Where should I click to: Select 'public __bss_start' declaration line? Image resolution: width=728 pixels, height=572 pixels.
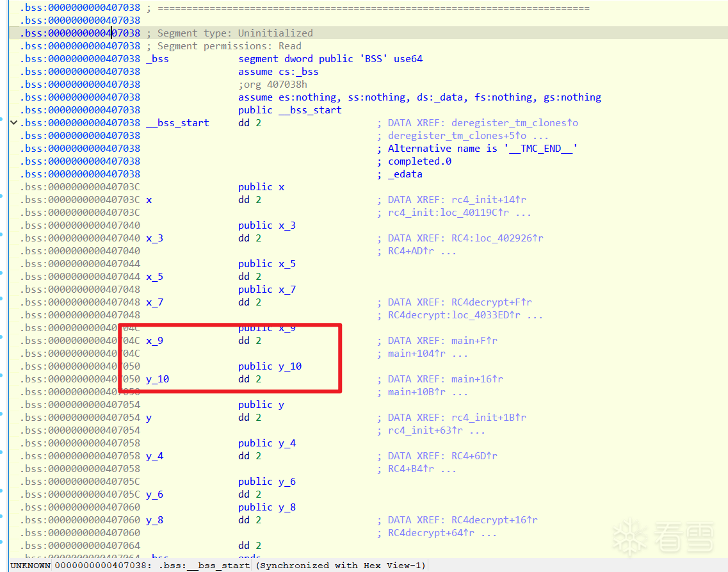click(290, 110)
